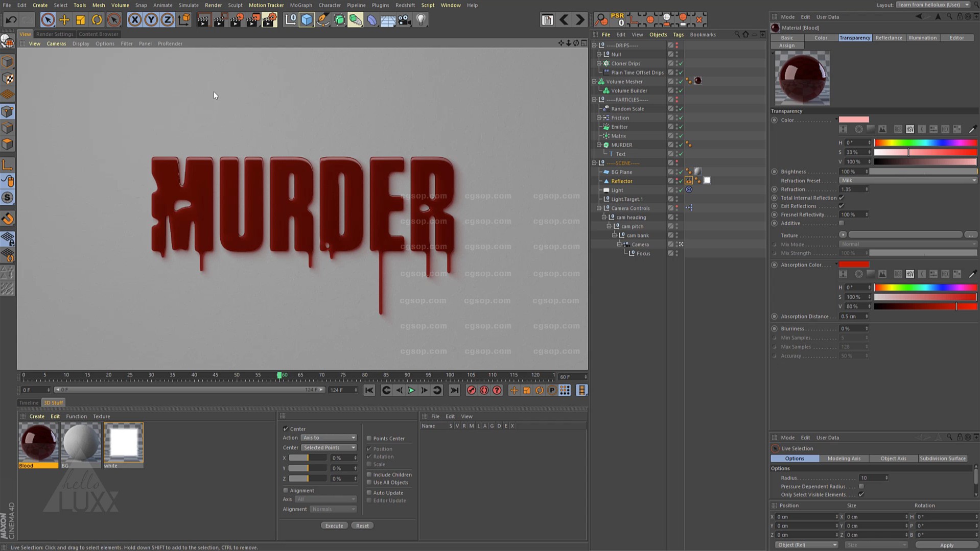Activate the Rotate tool icon
Screen dimensions: 980x551
[97, 20]
